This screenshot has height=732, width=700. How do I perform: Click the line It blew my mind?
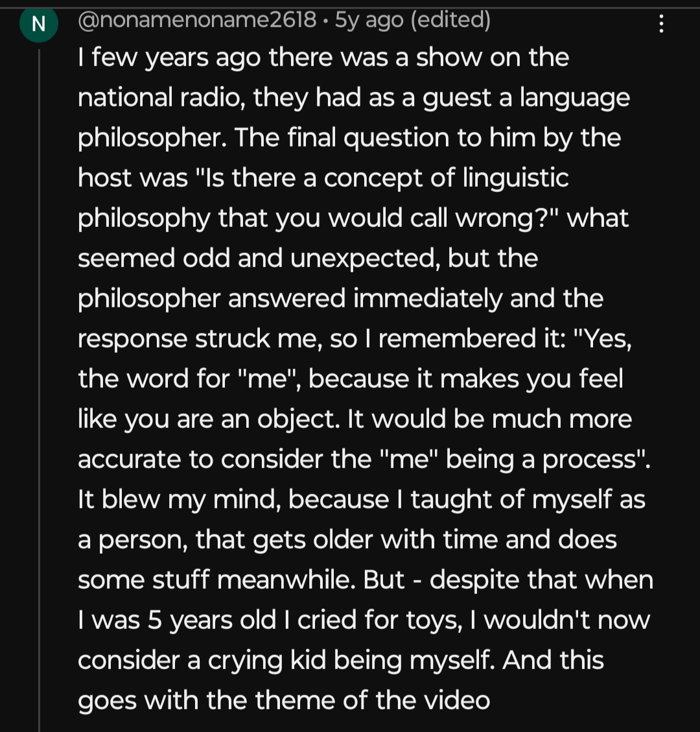point(362,500)
